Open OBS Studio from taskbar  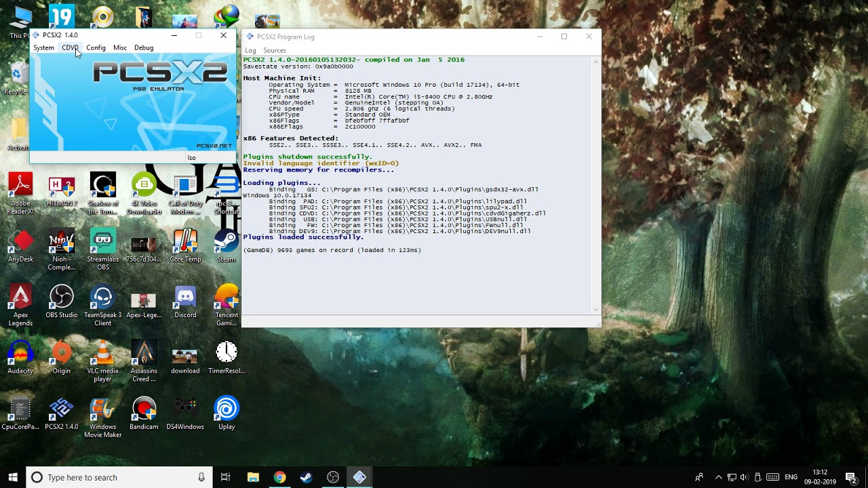[332, 477]
